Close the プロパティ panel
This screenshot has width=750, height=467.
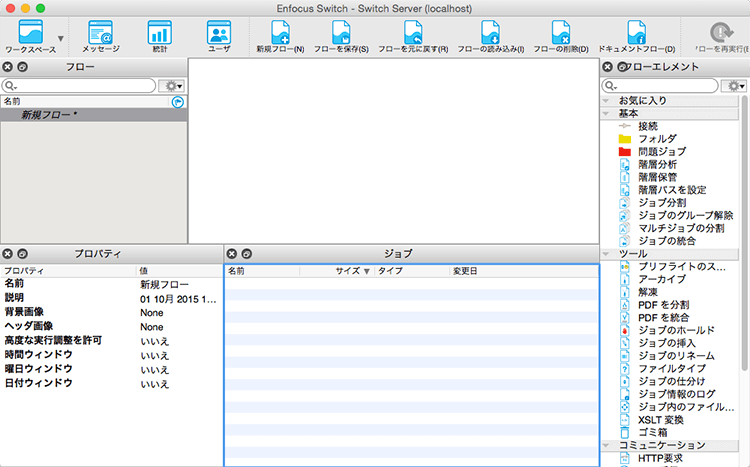(8, 254)
